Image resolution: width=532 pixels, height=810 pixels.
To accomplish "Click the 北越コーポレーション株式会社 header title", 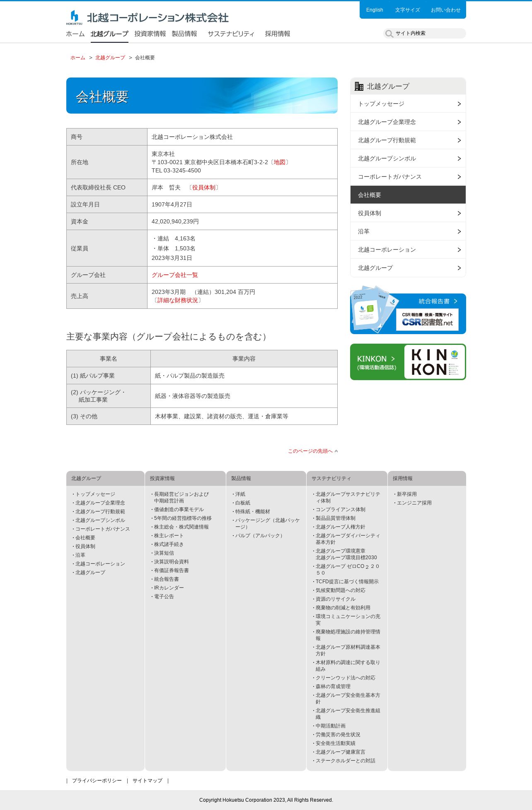I will coord(157,18).
